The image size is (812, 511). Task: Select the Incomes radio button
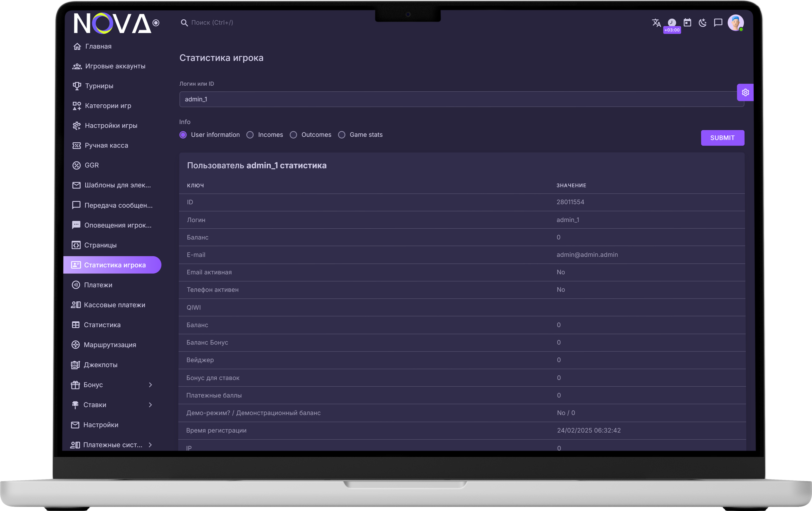(250, 135)
